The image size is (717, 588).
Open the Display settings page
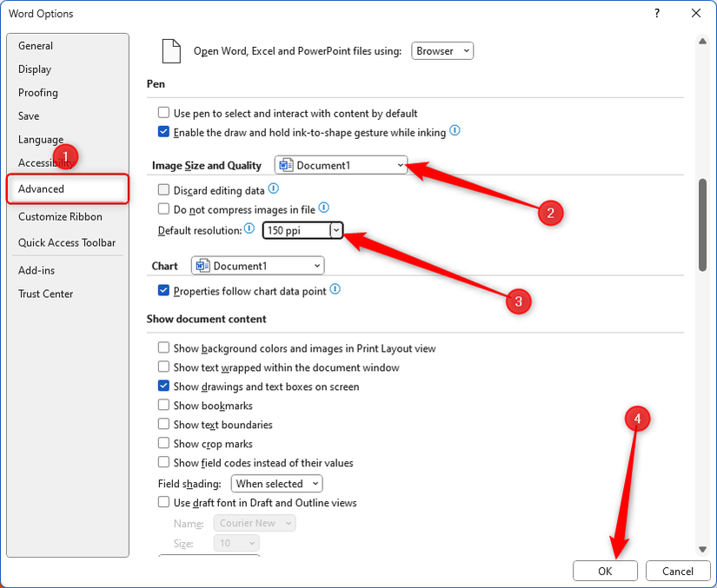click(35, 69)
